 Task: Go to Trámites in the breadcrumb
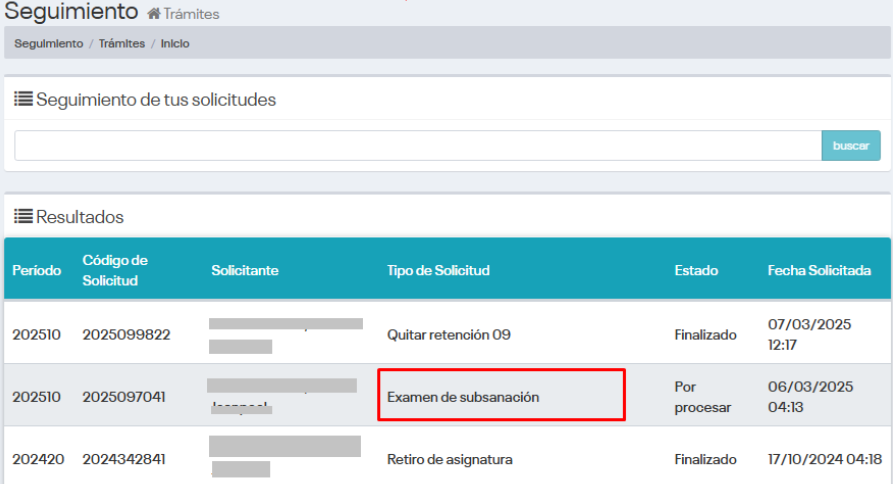pyautogui.click(x=122, y=44)
